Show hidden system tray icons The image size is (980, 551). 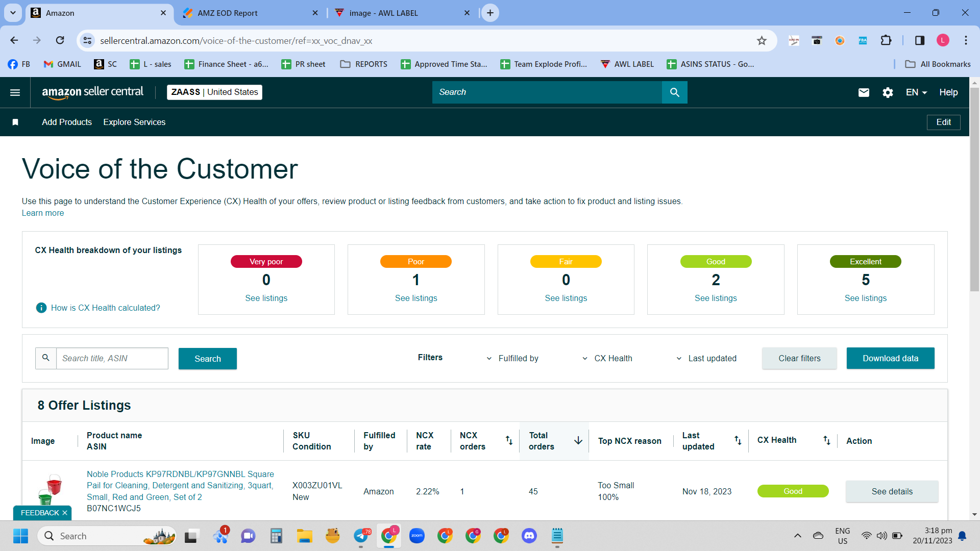(x=797, y=536)
